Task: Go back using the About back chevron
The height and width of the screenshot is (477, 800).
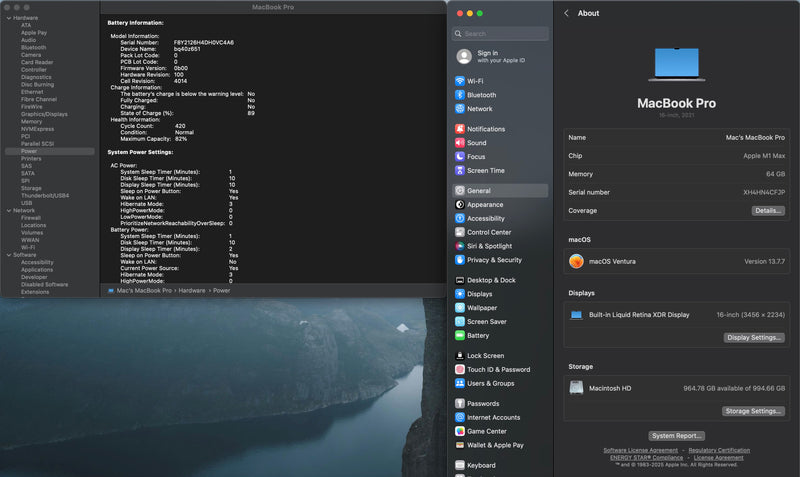Action: pyautogui.click(x=567, y=13)
